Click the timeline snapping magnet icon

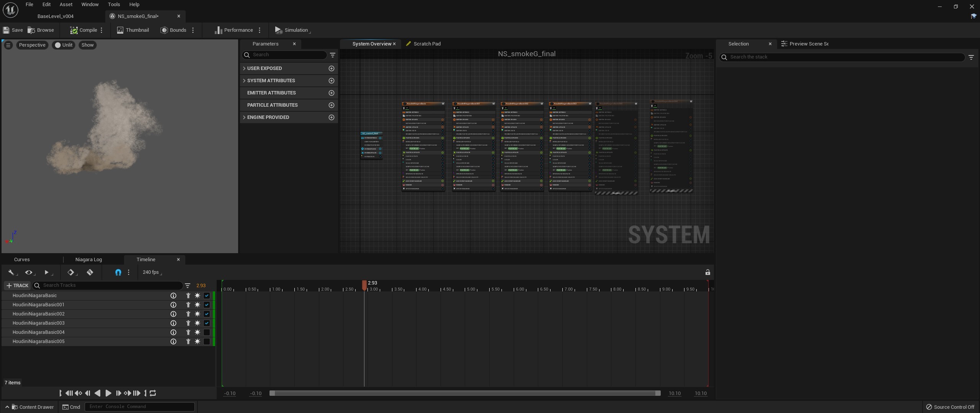coord(118,272)
